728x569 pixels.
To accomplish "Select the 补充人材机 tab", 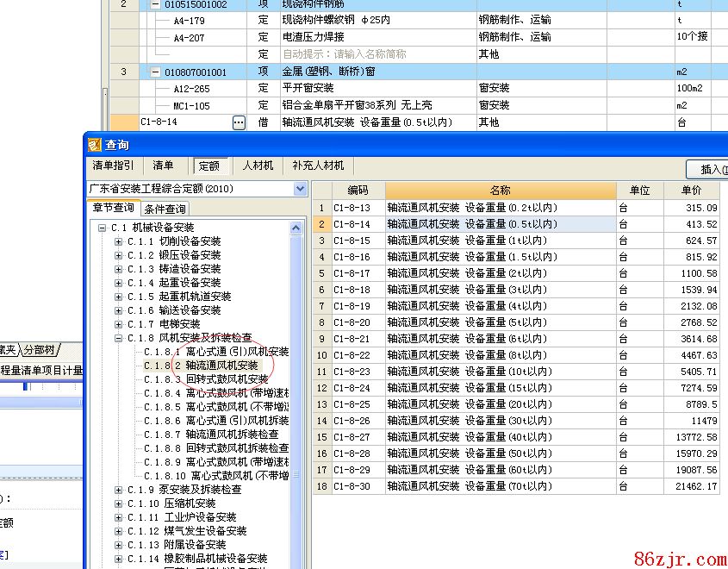I will [318, 166].
